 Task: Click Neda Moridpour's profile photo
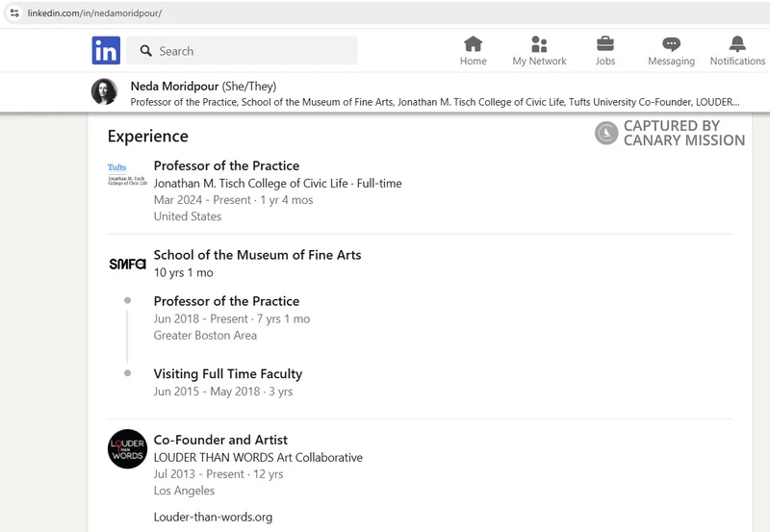click(104, 91)
